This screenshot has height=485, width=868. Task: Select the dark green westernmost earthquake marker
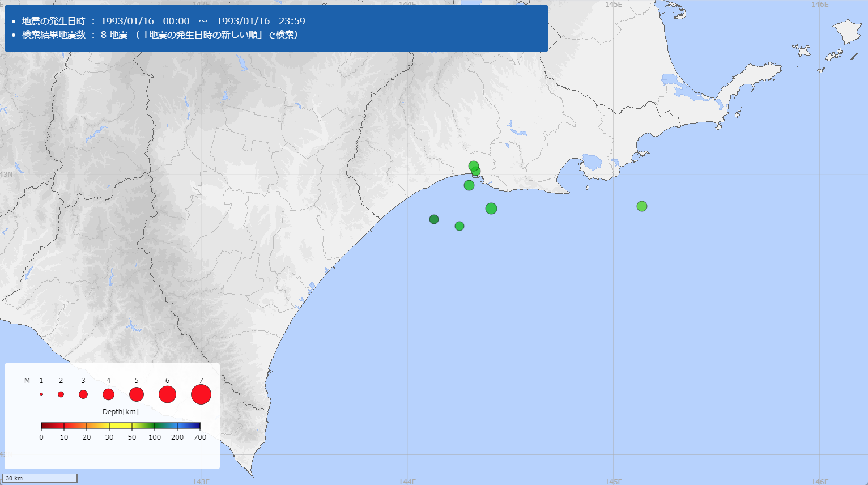[x=434, y=219]
